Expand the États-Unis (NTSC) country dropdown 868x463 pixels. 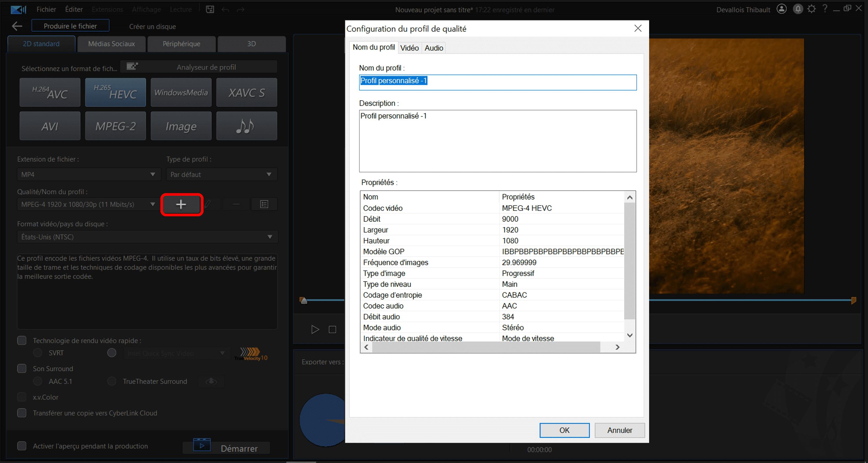pos(147,237)
